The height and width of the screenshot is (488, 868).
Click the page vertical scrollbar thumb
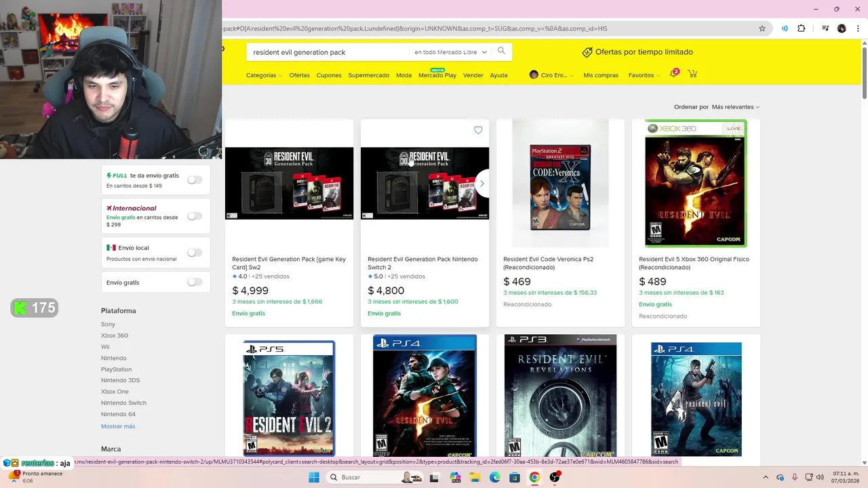(864, 73)
